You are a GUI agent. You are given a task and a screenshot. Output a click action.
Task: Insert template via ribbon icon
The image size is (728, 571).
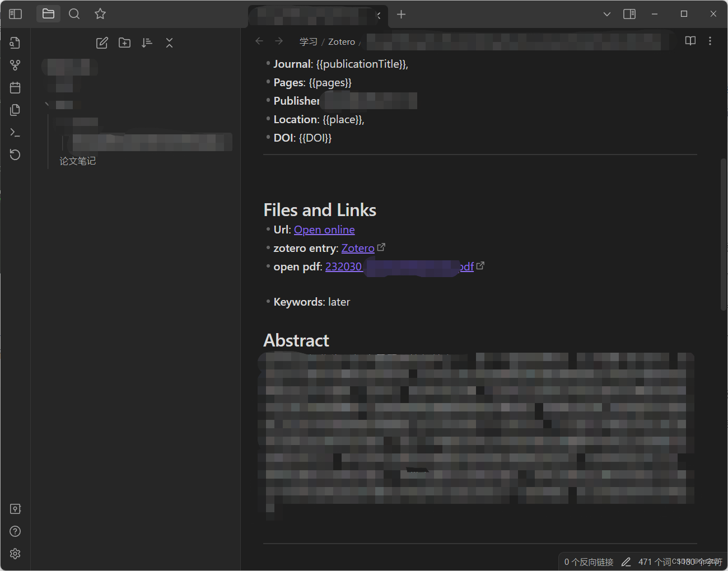[x=15, y=110]
